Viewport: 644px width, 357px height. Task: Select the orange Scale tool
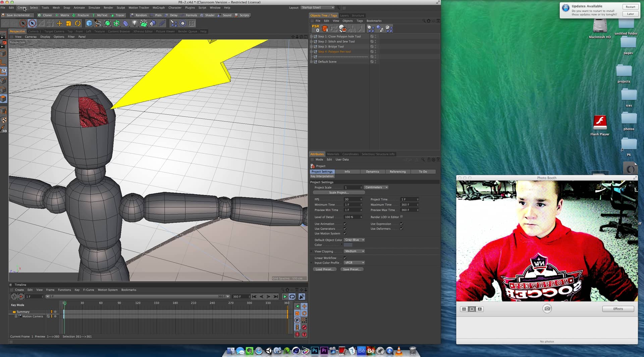[68, 23]
